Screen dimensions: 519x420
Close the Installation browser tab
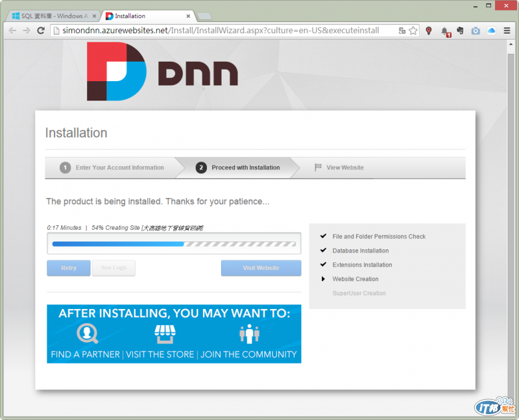(x=188, y=16)
